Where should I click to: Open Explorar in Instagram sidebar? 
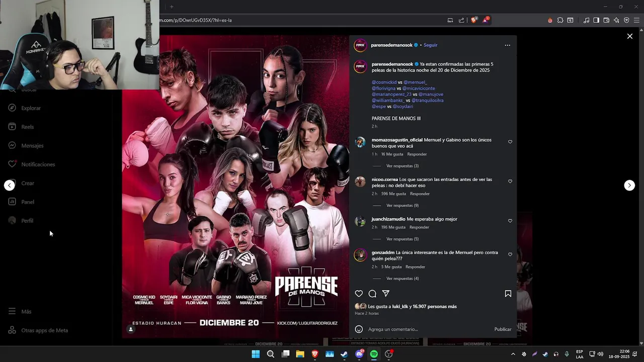[25, 108]
